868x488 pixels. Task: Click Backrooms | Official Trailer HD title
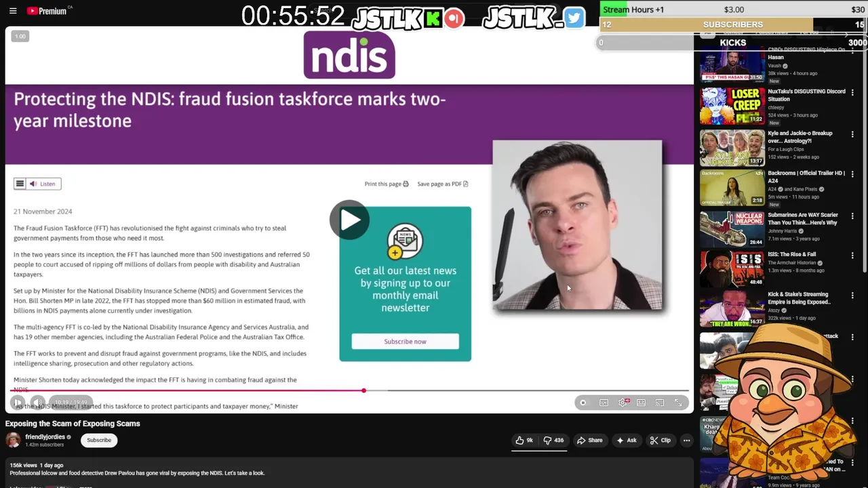pos(806,177)
